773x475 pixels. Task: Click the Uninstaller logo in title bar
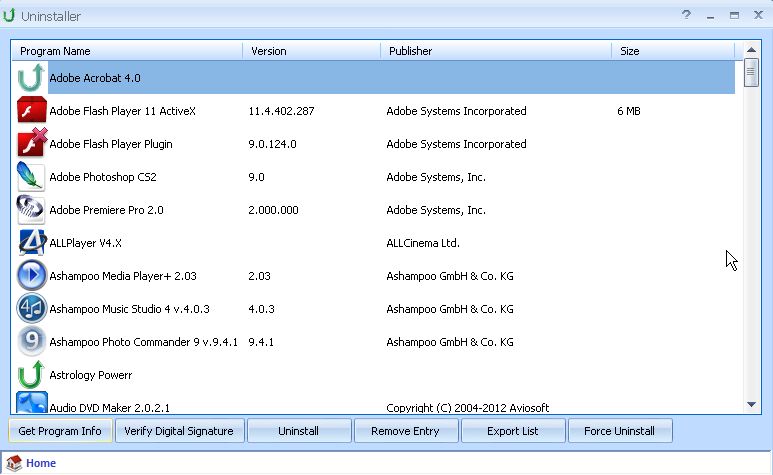(x=8, y=15)
